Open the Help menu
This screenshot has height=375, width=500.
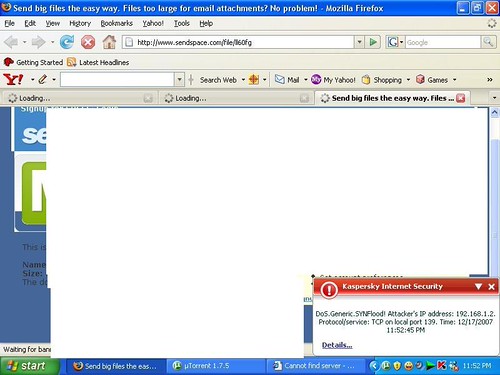(206, 23)
